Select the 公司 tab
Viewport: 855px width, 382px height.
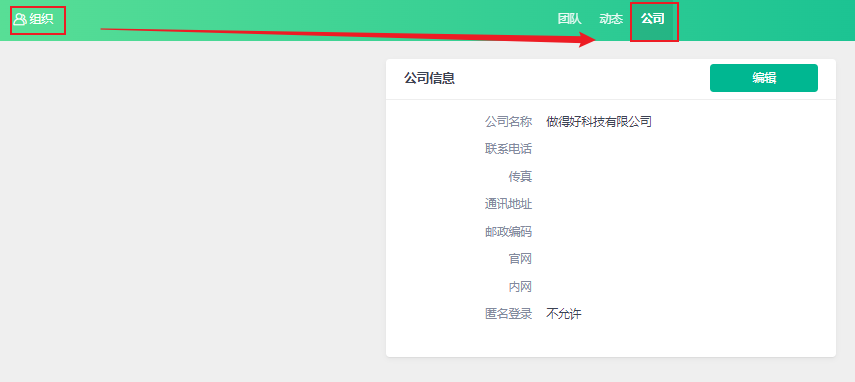click(653, 19)
